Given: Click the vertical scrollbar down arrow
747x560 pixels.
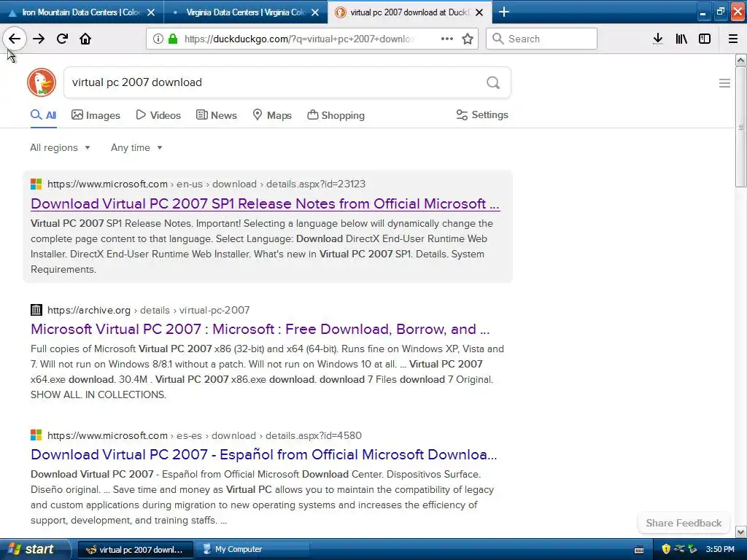Looking at the screenshot, I should click(740, 532).
